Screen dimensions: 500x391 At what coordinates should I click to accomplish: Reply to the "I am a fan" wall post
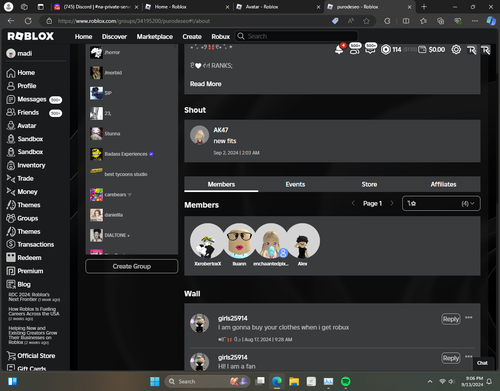click(x=451, y=358)
